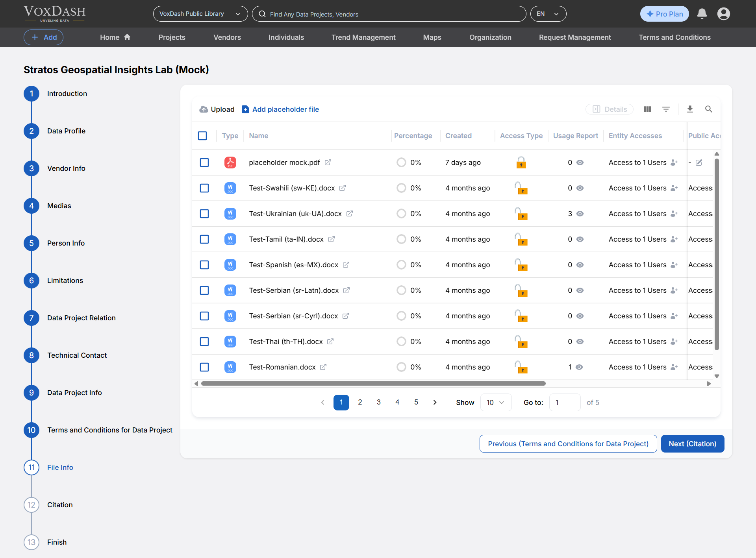Open the column view icon in toolbar
756x558 pixels.
pos(647,109)
